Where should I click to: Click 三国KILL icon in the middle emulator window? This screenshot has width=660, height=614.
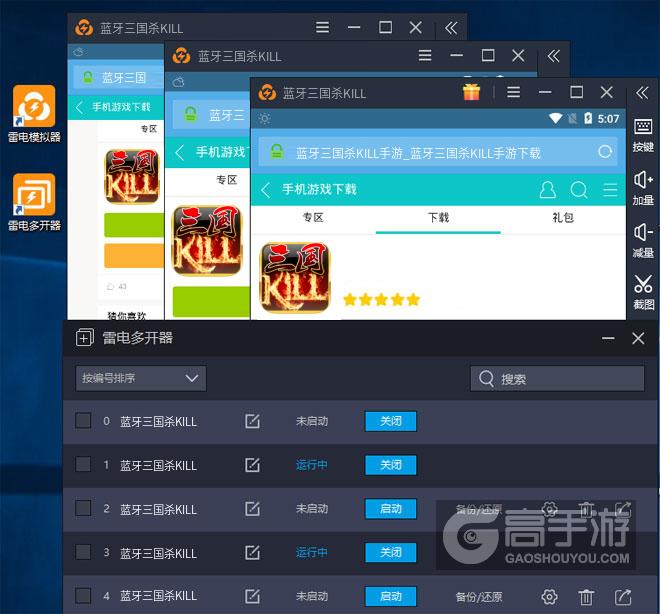208,241
